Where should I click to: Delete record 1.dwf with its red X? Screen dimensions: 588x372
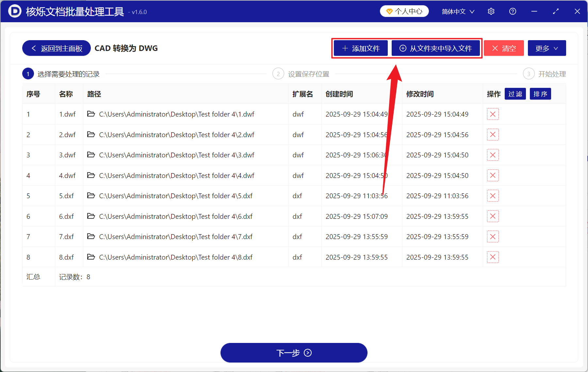point(493,114)
